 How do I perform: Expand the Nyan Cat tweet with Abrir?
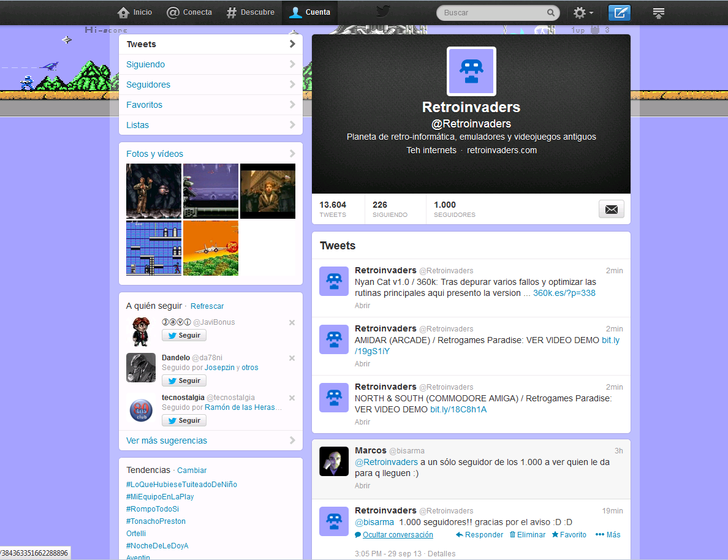363,306
